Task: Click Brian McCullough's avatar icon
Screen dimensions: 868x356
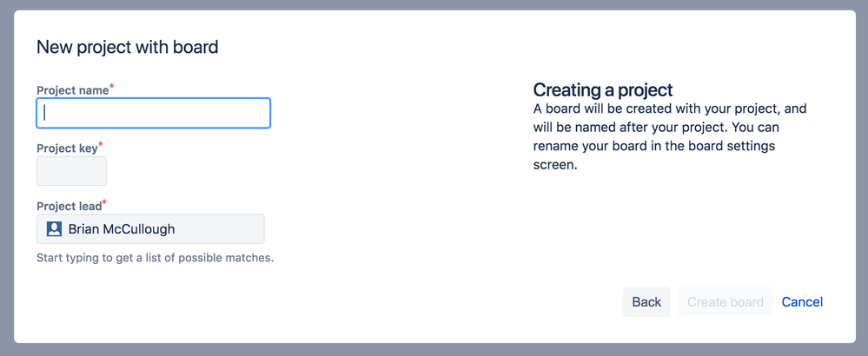Action: click(54, 229)
